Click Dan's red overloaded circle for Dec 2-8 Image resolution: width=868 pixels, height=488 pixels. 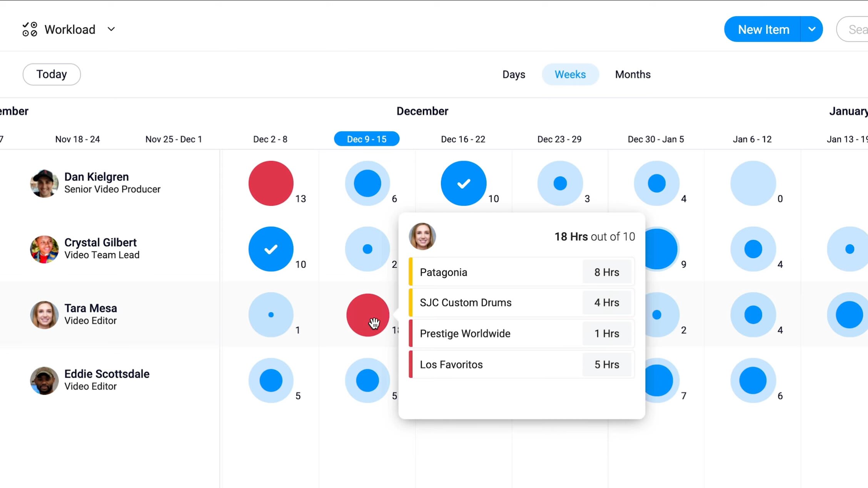pyautogui.click(x=270, y=183)
